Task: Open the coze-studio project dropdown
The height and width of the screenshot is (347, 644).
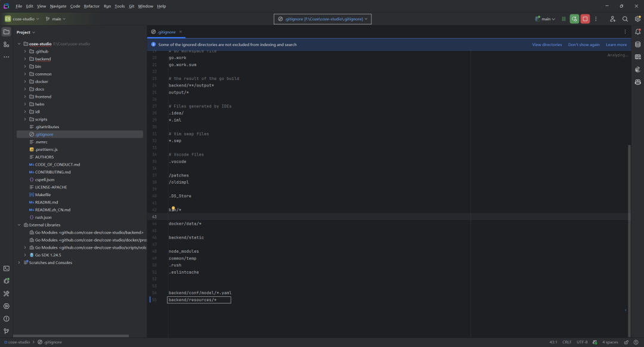Action: (22, 19)
